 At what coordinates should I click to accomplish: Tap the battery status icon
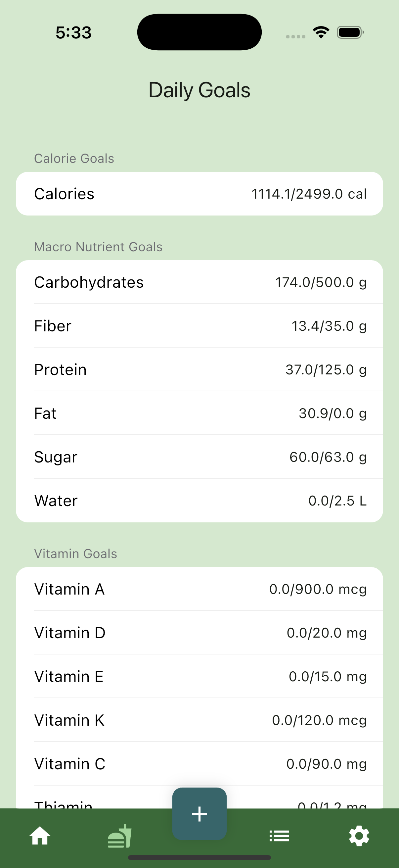[350, 32]
